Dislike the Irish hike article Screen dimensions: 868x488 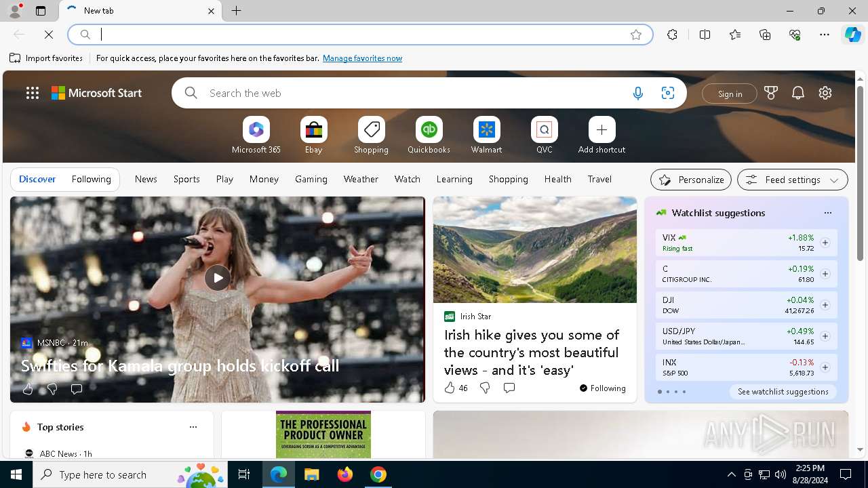485,388
